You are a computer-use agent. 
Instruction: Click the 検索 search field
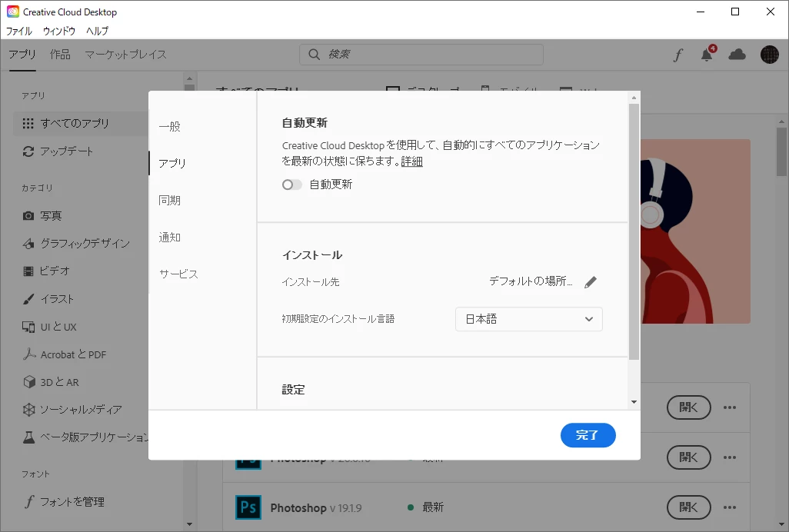click(421, 55)
